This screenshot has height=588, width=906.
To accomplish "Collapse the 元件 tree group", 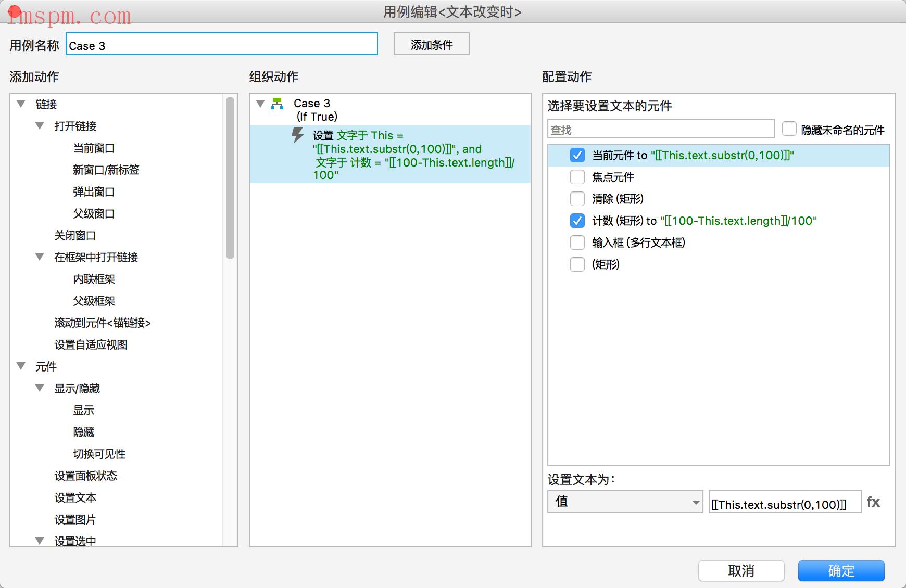I will (x=21, y=366).
